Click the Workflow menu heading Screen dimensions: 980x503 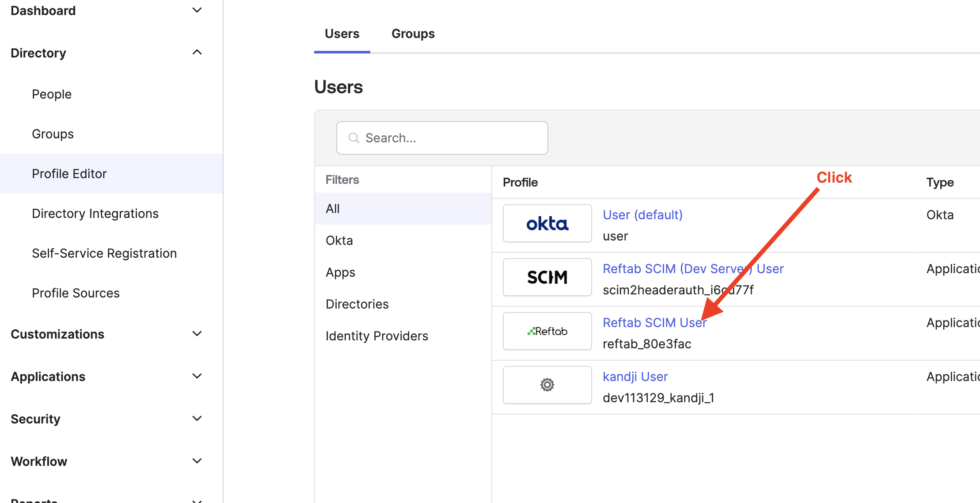pyautogui.click(x=39, y=461)
